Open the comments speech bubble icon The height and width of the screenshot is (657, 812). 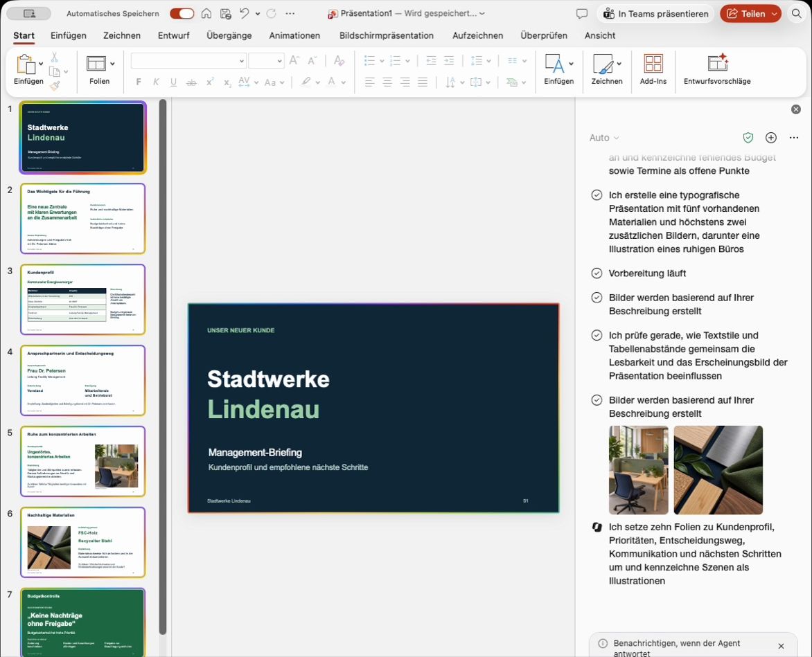pyautogui.click(x=581, y=14)
